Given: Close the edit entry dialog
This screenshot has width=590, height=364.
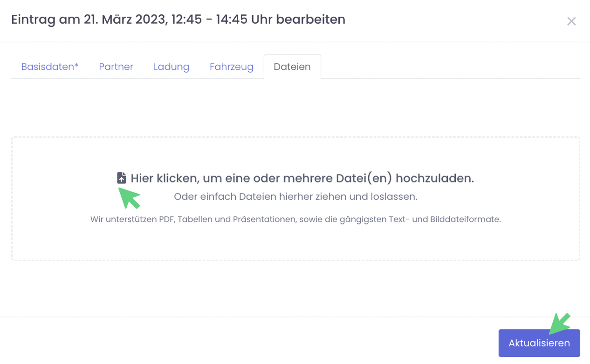Looking at the screenshot, I should 571,21.
